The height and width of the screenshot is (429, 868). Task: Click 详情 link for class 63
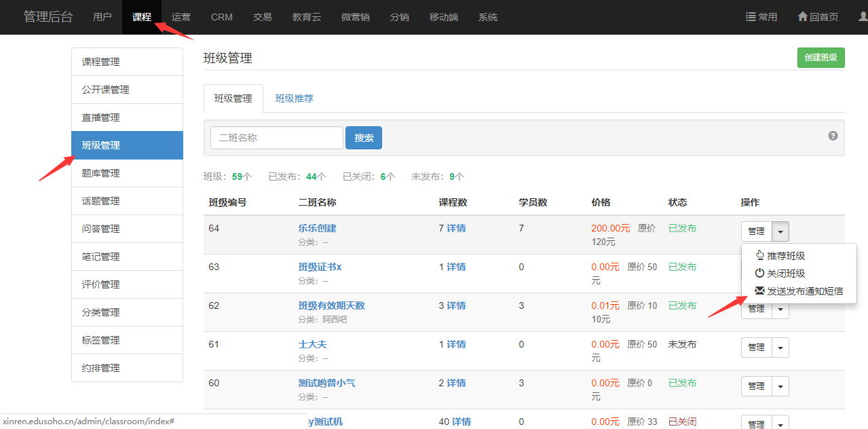(x=456, y=267)
